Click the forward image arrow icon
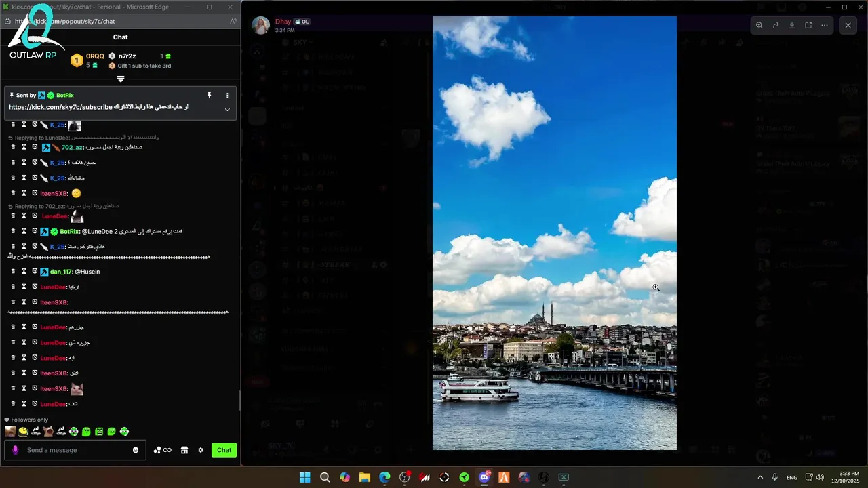This screenshot has height=488, width=868. [x=776, y=25]
